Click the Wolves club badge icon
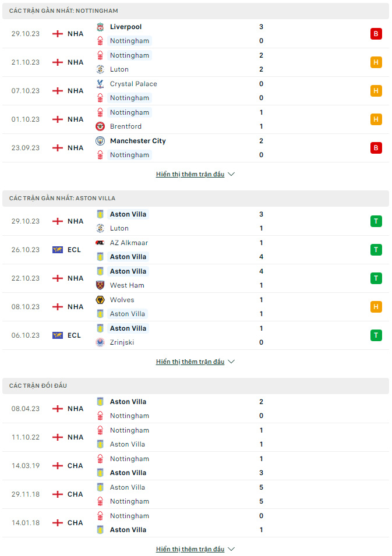The image size is (392, 556). (100, 300)
